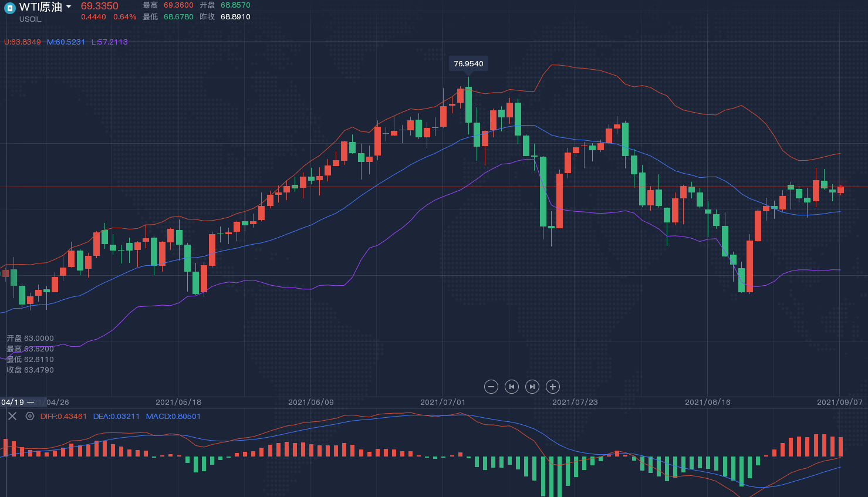Viewport: 868px width, 497px height.
Task: Jump to the previous candle period
Action: tap(512, 387)
